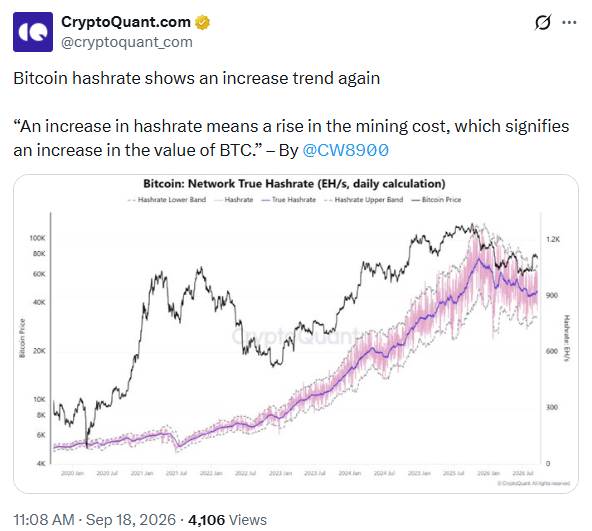Open the @cryptoquant_com handle link
The image size is (592, 531).
click(x=127, y=42)
